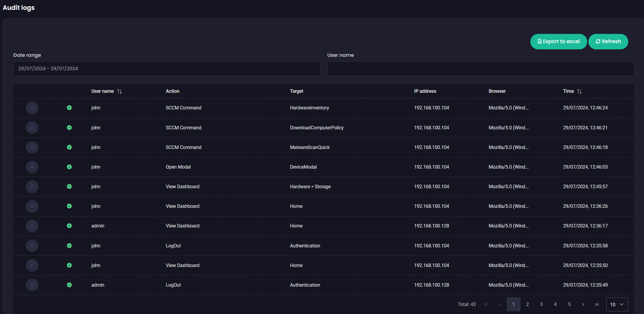Click magnifier icon on the DownloadComputerPolicy row

pos(32,128)
